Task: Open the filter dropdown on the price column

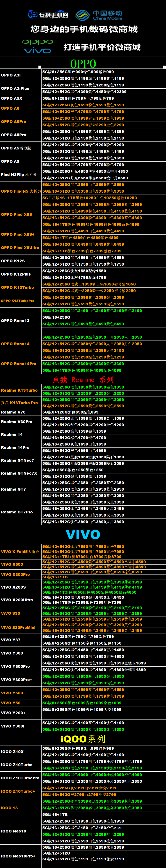Action: pyautogui.click(x=164, y=67)
